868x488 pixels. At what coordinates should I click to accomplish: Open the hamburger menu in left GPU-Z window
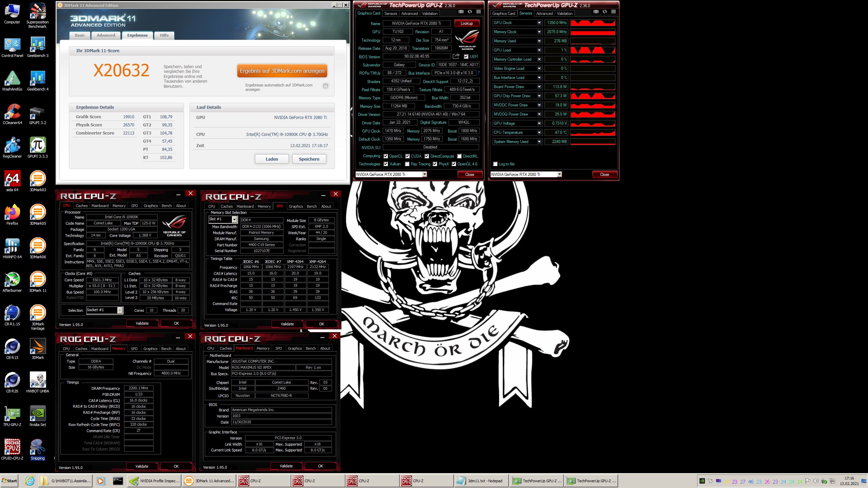(x=478, y=12)
